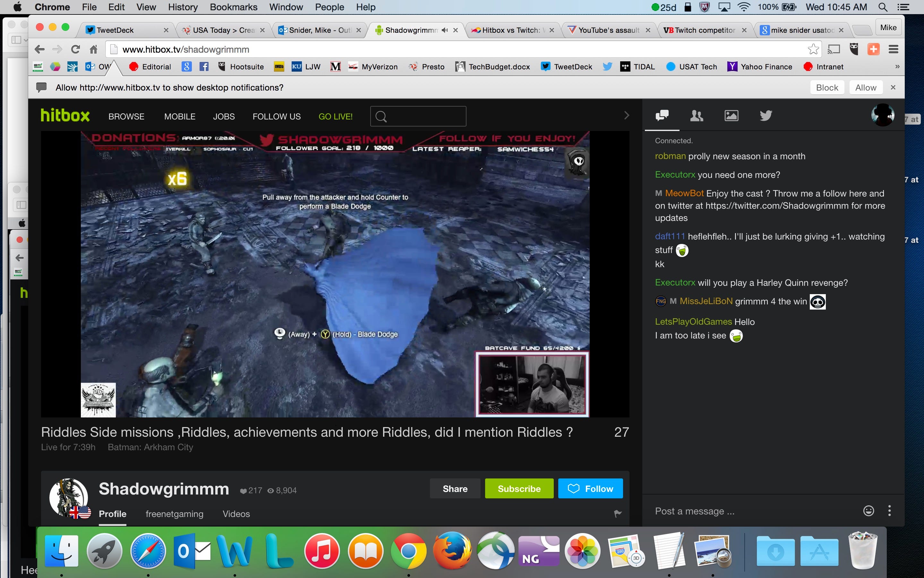Open the emoji picker in chat box
924x578 pixels.
(x=868, y=511)
